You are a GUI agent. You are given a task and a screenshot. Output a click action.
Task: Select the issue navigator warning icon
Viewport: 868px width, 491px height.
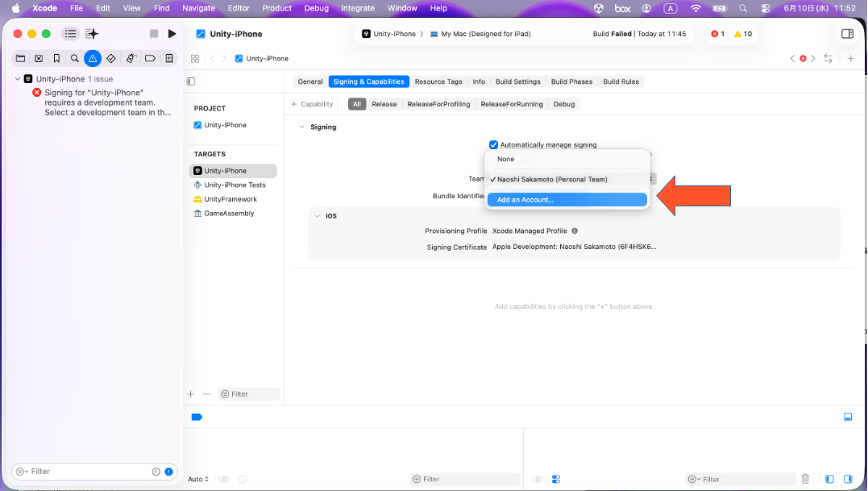(x=93, y=58)
